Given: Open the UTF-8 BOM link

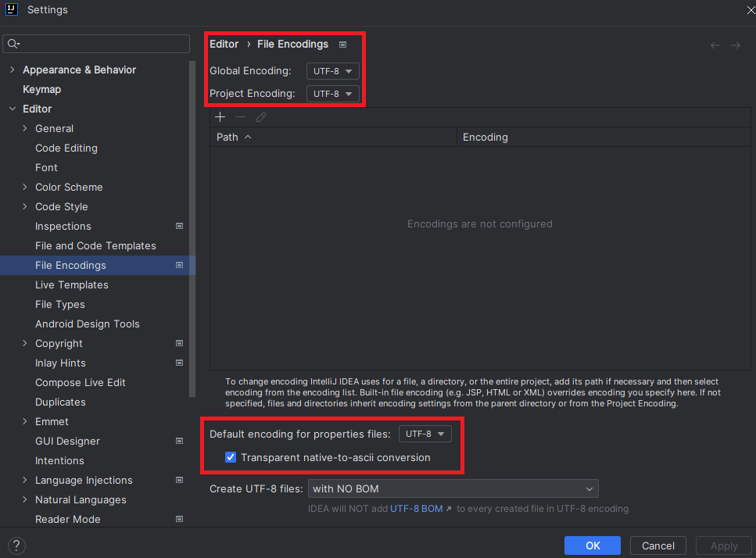Looking at the screenshot, I should tap(417, 508).
